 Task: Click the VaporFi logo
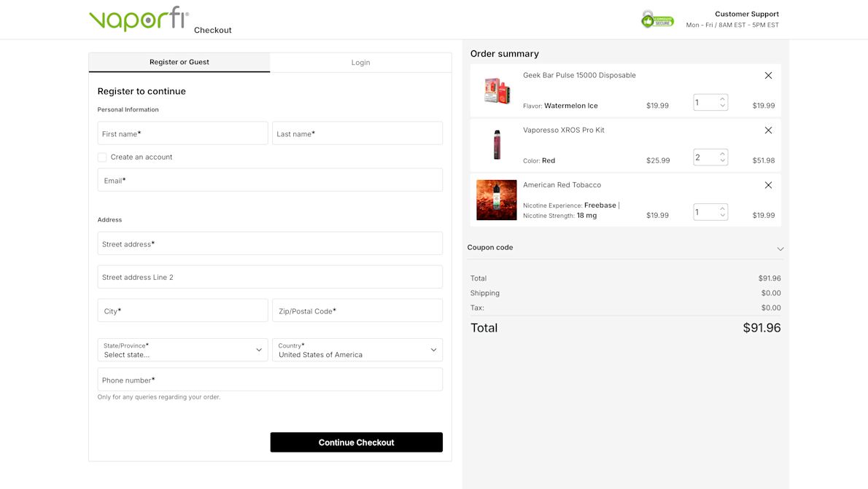point(137,19)
